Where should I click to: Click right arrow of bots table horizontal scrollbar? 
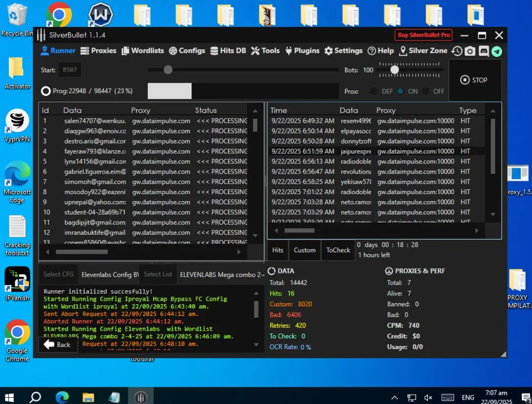pyautogui.click(x=239, y=252)
